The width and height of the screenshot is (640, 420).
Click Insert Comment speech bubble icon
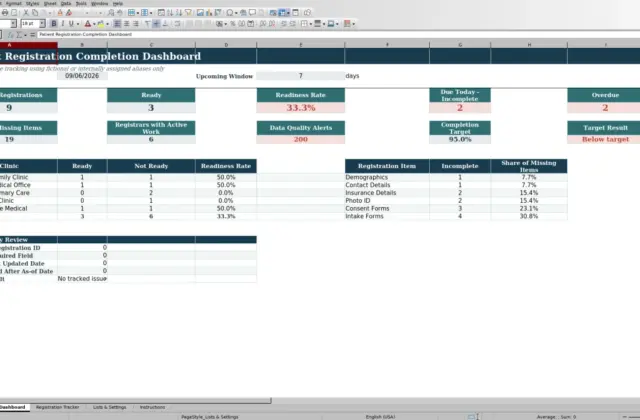(252, 13)
